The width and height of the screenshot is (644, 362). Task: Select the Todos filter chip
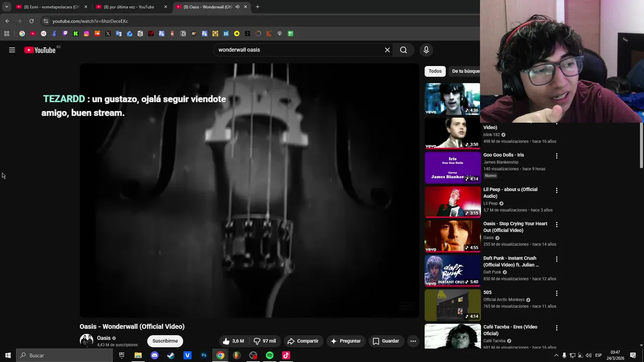(x=435, y=71)
